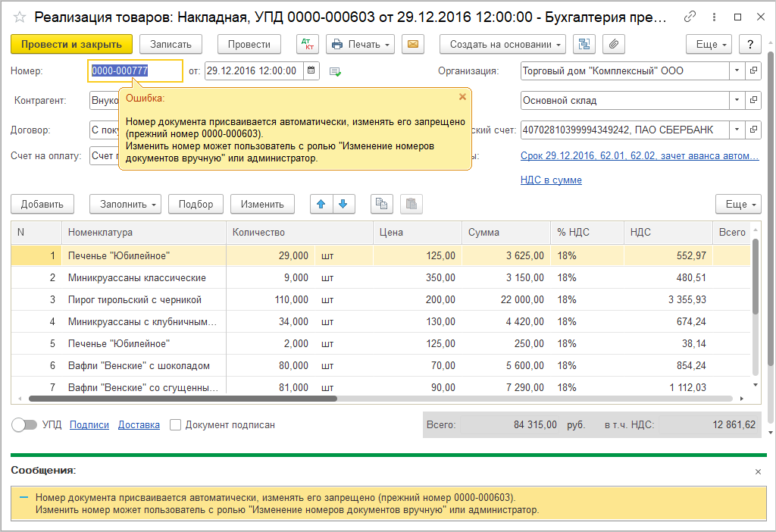The width and height of the screenshot is (776, 532).
Task: Open window options three-dots menu
Action: (714, 17)
